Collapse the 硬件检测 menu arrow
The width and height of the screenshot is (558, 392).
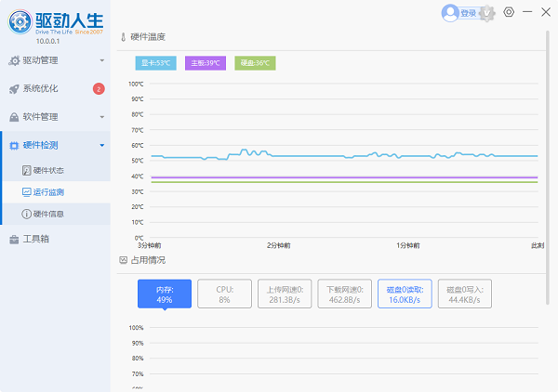(102, 145)
